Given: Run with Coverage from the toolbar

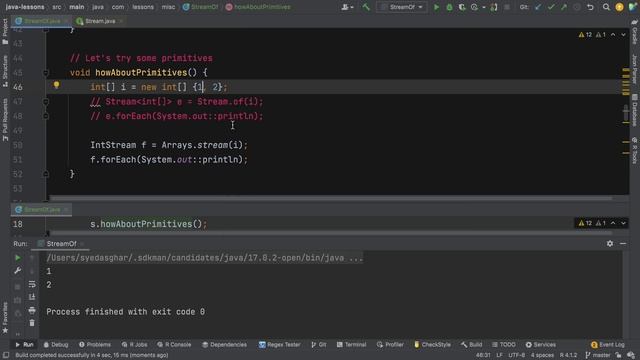Looking at the screenshot, I should [x=462, y=7].
